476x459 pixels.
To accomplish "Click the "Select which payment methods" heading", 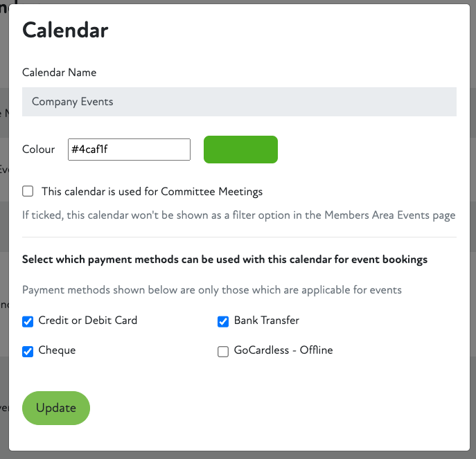I will pos(224,260).
